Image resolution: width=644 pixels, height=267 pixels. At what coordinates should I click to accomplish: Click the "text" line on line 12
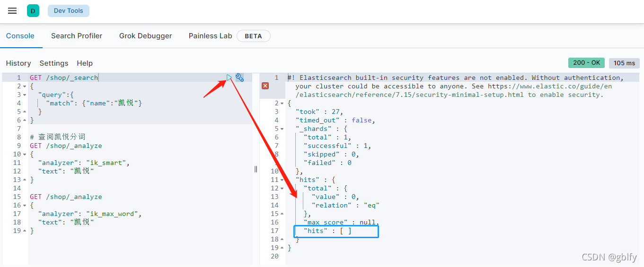pyautogui.click(x=66, y=171)
